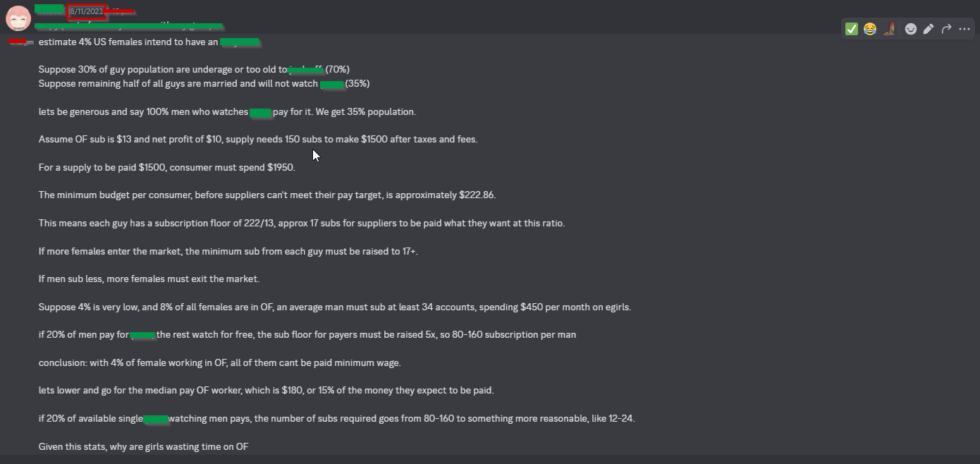Click the 'consumer must spend $1950' line
Viewport: 980px width, 464px height.
(x=166, y=167)
